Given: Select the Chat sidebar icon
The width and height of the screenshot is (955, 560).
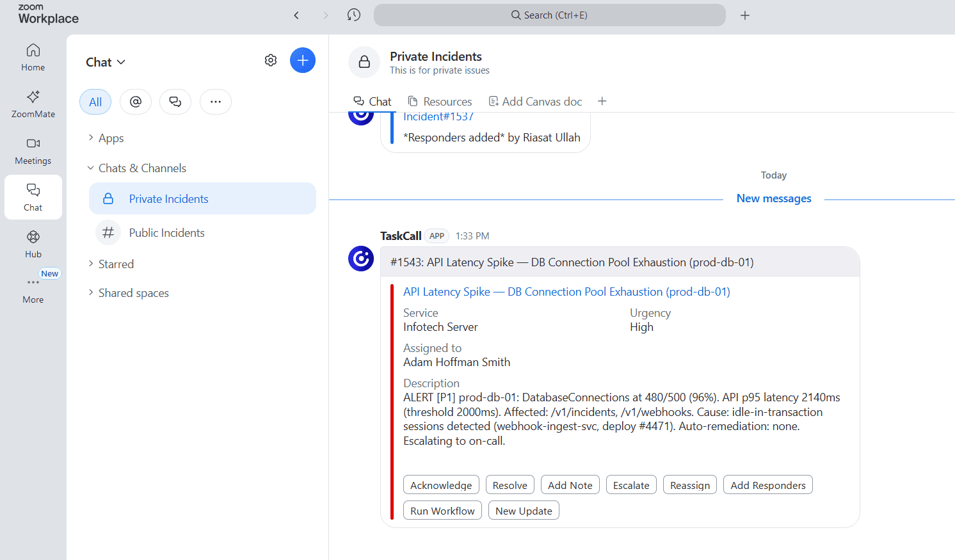Looking at the screenshot, I should pyautogui.click(x=33, y=197).
